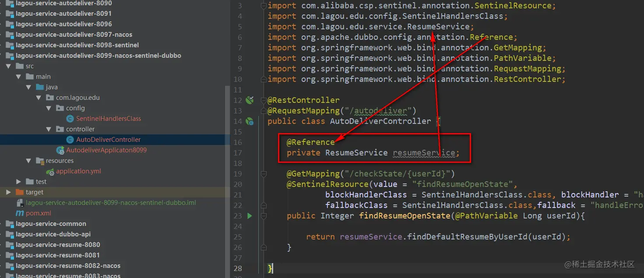This screenshot has height=278, width=644.
Task: Click "findResumeOpenState" string value on line 20
Action: click(463, 184)
